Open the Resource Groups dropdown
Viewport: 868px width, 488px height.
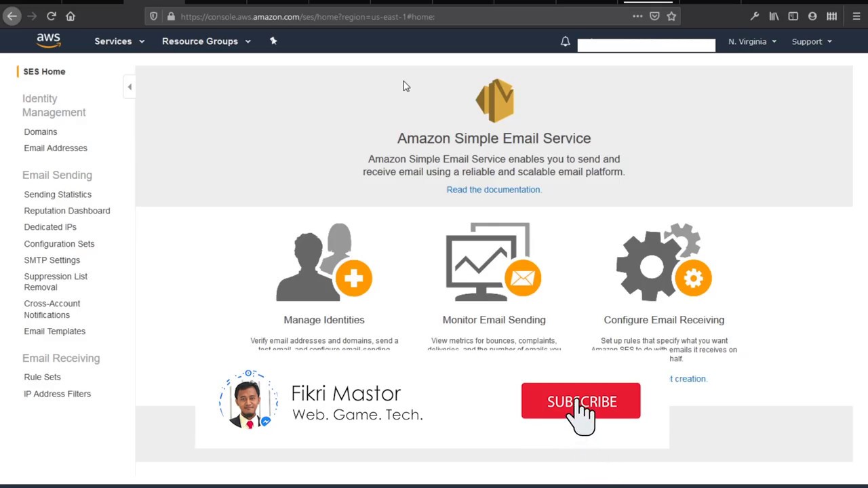pos(206,41)
